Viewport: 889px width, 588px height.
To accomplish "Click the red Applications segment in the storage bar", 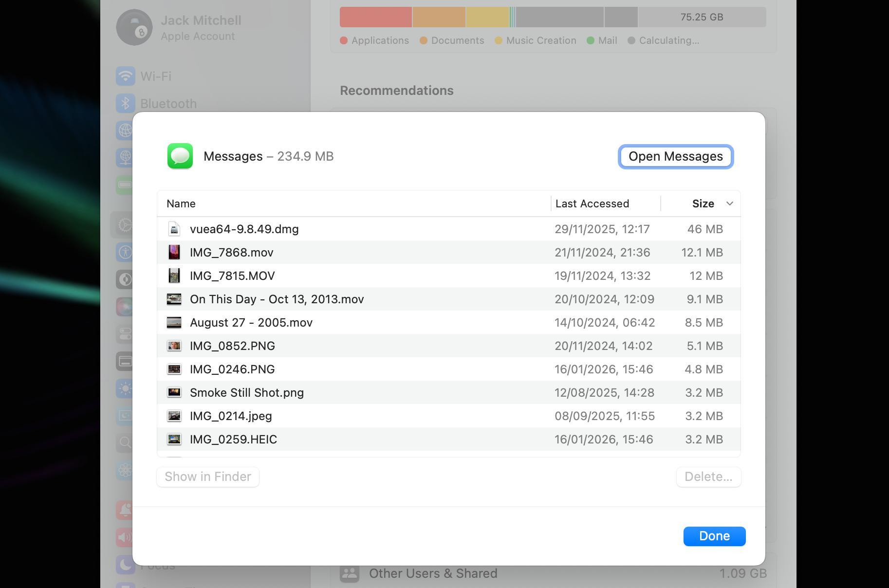I will 376,17.
